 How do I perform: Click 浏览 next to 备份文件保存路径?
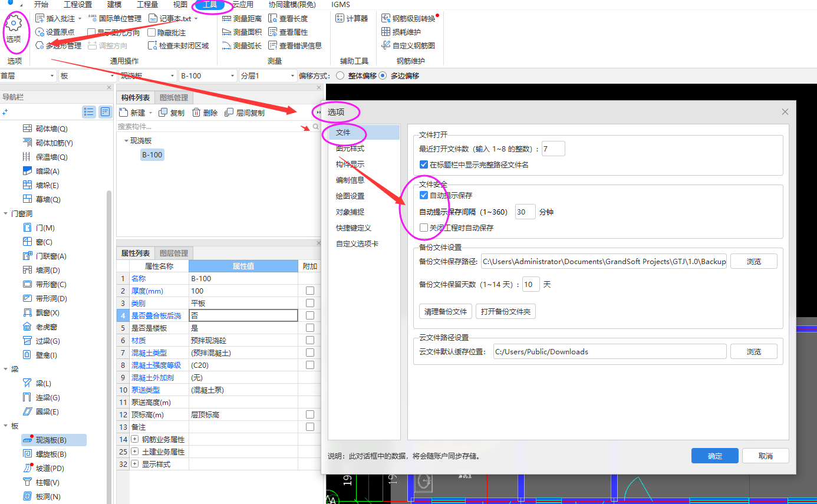click(754, 262)
